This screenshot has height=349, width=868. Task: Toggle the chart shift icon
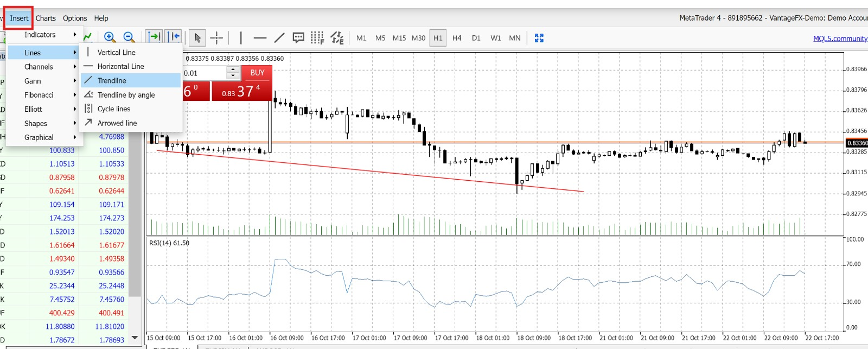[174, 37]
